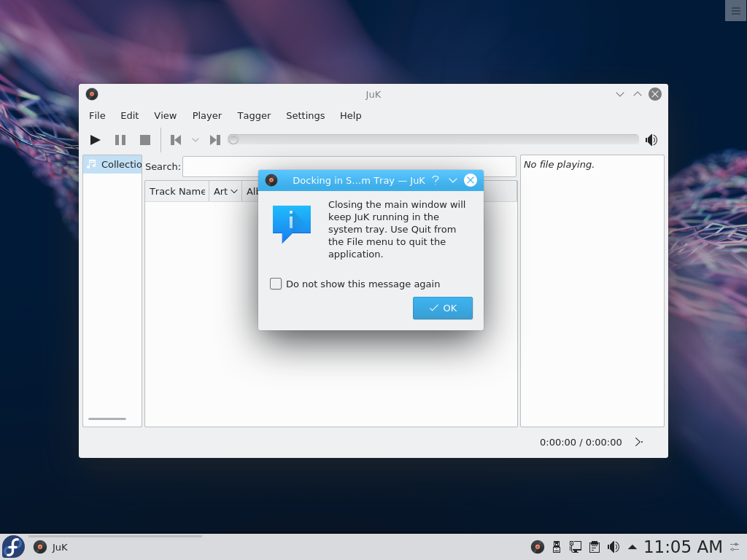
Task: Click the playlist sidebar horizontal scrollbar
Action: [107, 419]
